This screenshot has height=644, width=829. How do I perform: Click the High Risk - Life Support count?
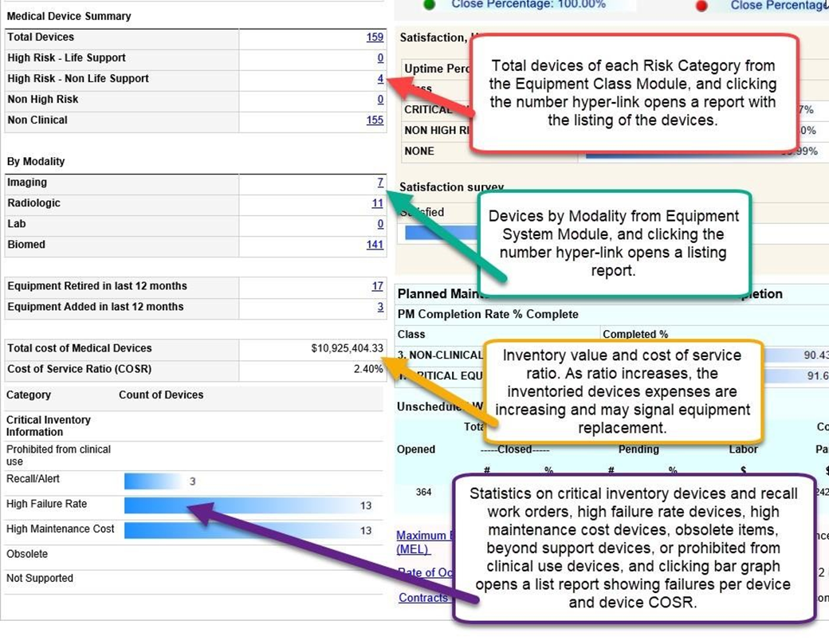click(380, 58)
